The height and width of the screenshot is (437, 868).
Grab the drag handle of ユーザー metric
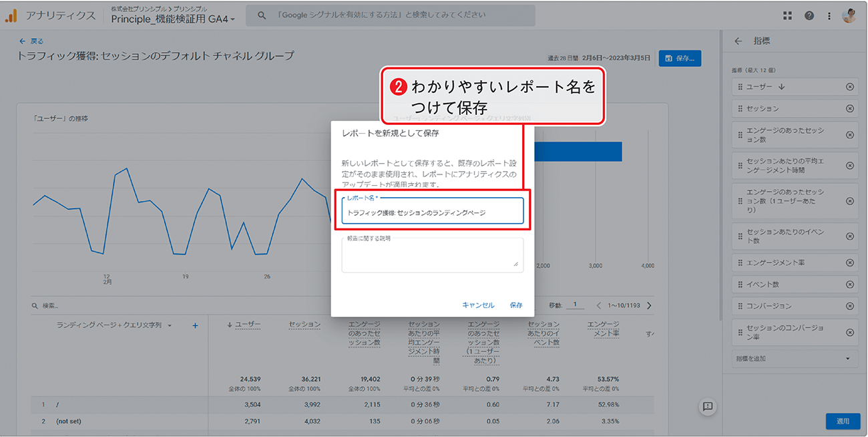tap(740, 87)
